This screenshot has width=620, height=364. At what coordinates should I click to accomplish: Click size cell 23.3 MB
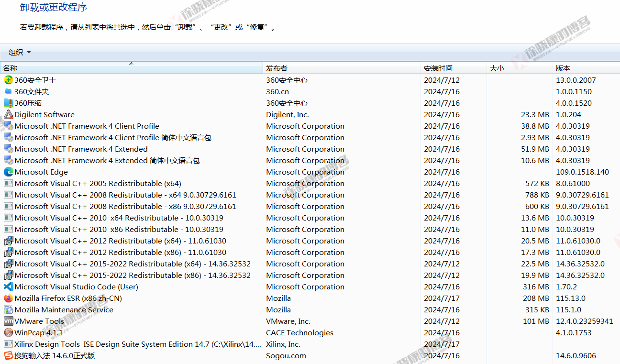pyautogui.click(x=535, y=114)
